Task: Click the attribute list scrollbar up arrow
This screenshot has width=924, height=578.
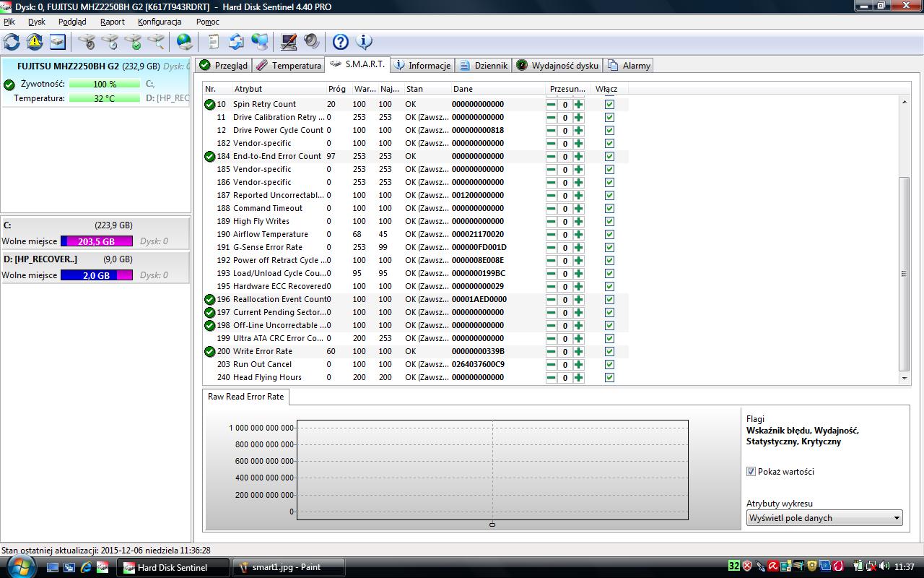Action: (x=905, y=103)
